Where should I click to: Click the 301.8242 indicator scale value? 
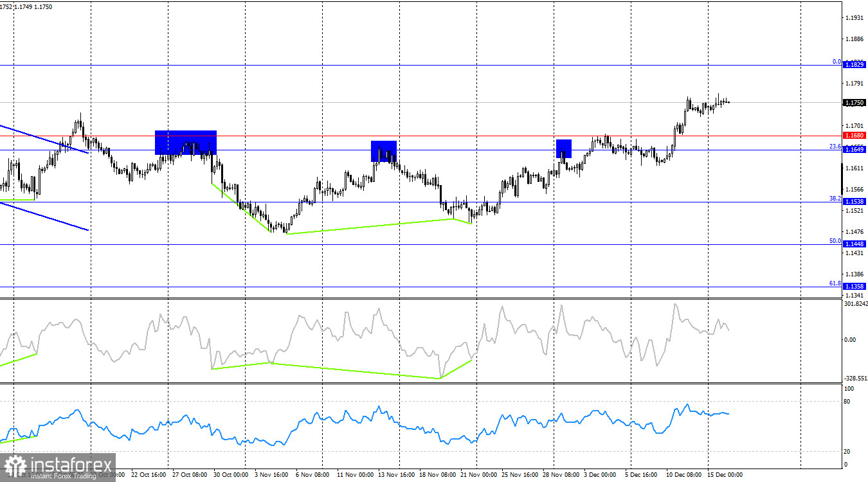click(854, 303)
